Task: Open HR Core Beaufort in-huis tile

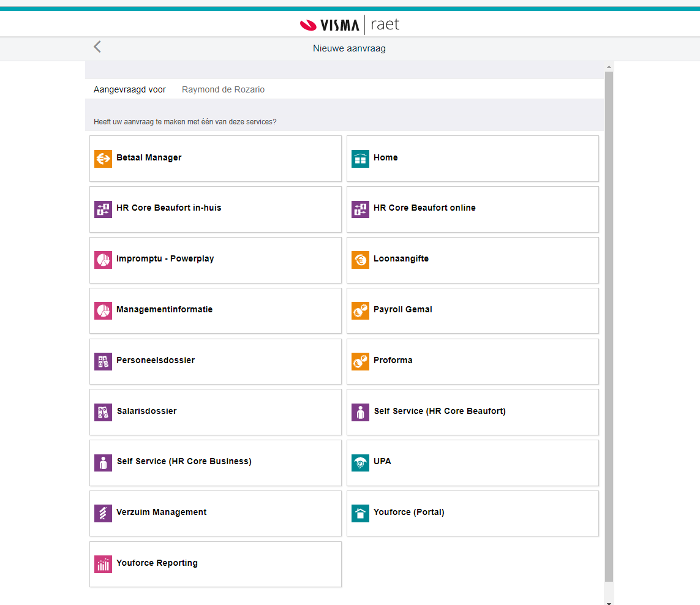Action: coord(216,209)
